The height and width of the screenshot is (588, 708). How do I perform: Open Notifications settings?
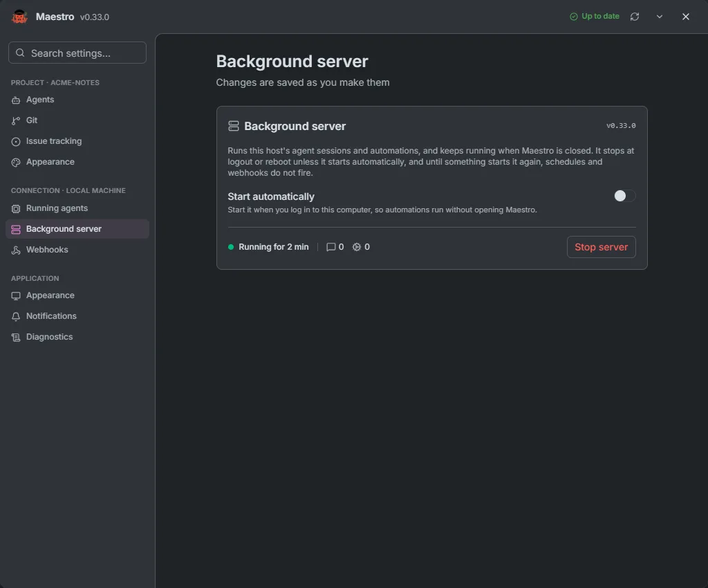[77, 316]
